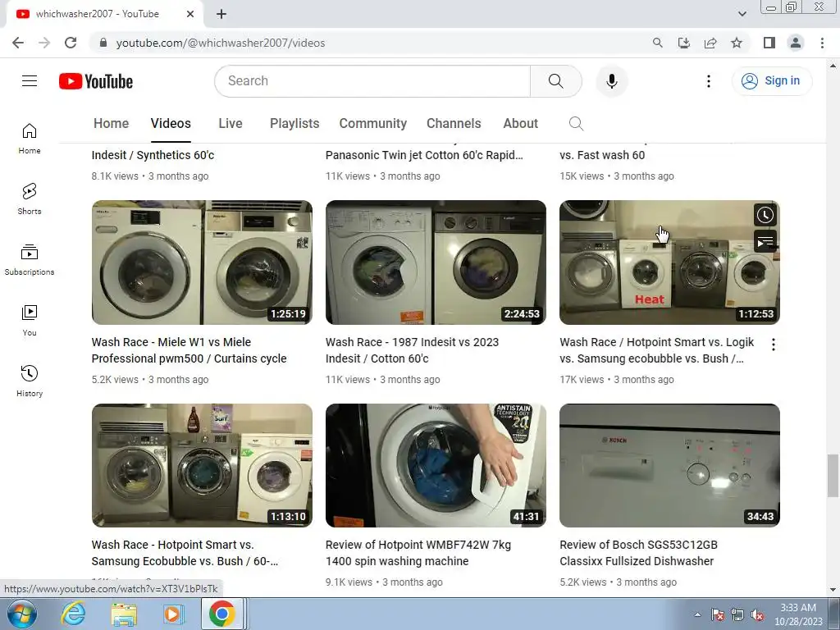The height and width of the screenshot is (630, 840).
Task: Expand the tab search dropdown arrow
Action: 742,14
